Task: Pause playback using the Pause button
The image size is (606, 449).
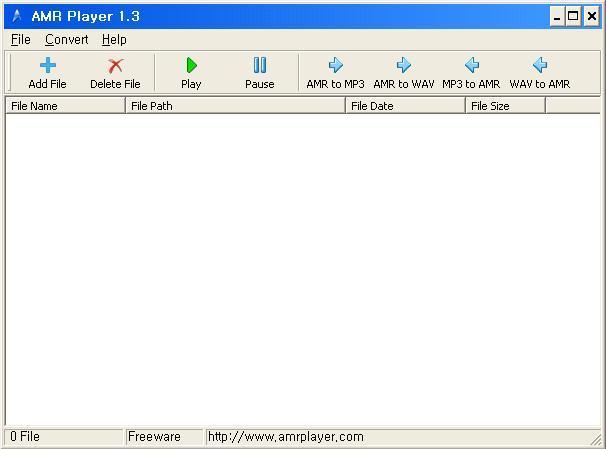Action: (x=260, y=73)
